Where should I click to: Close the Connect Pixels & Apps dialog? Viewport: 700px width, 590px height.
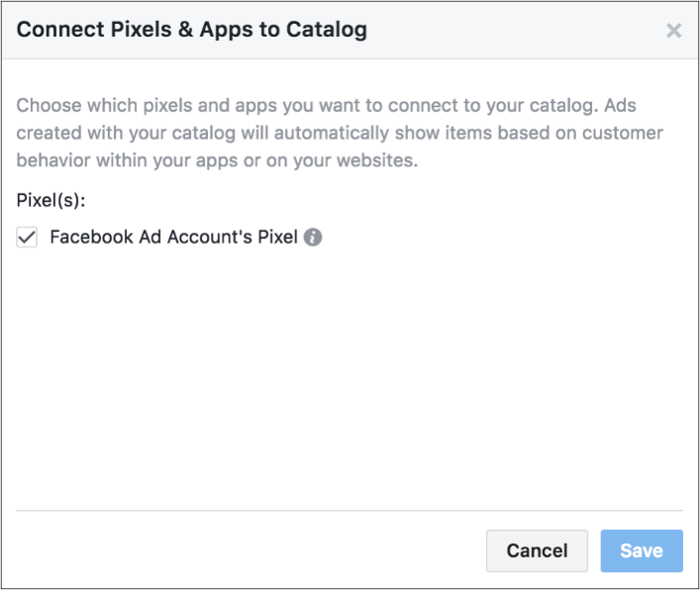pos(673,31)
